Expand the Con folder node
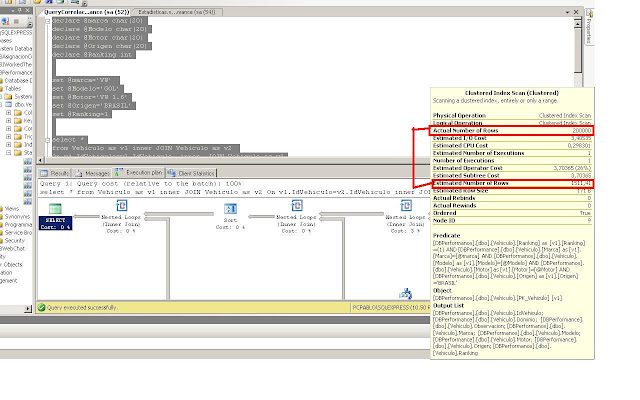 [x=9, y=129]
